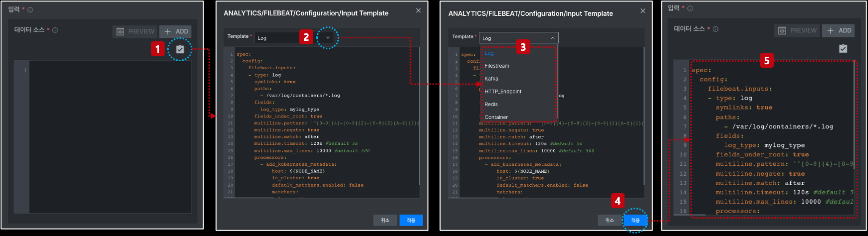Image resolution: width=868 pixels, height=236 pixels.
Task: Click the clipboard template icon in left panel
Action: click(x=180, y=49)
